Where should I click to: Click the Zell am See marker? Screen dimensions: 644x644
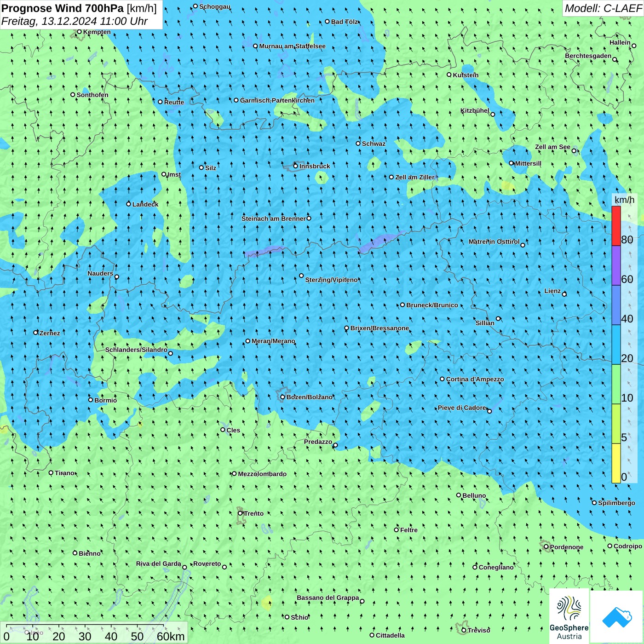pos(574,150)
